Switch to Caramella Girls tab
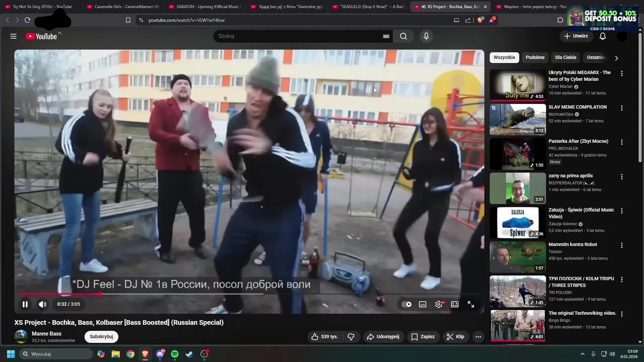The height and width of the screenshot is (362, 644). click(x=123, y=7)
